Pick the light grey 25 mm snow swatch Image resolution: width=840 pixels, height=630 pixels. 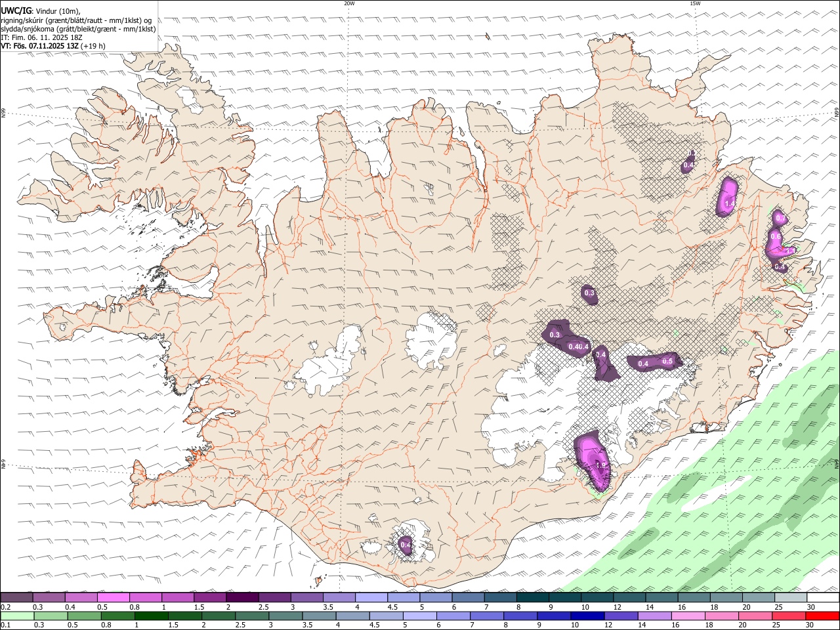[x=791, y=598]
